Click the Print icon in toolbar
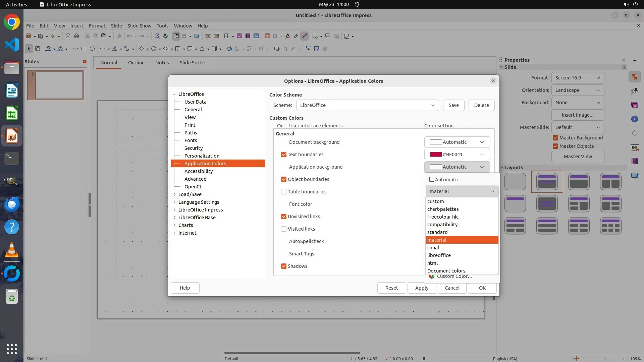The width and height of the screenshot is (644, 362). (x=76, y=36)
